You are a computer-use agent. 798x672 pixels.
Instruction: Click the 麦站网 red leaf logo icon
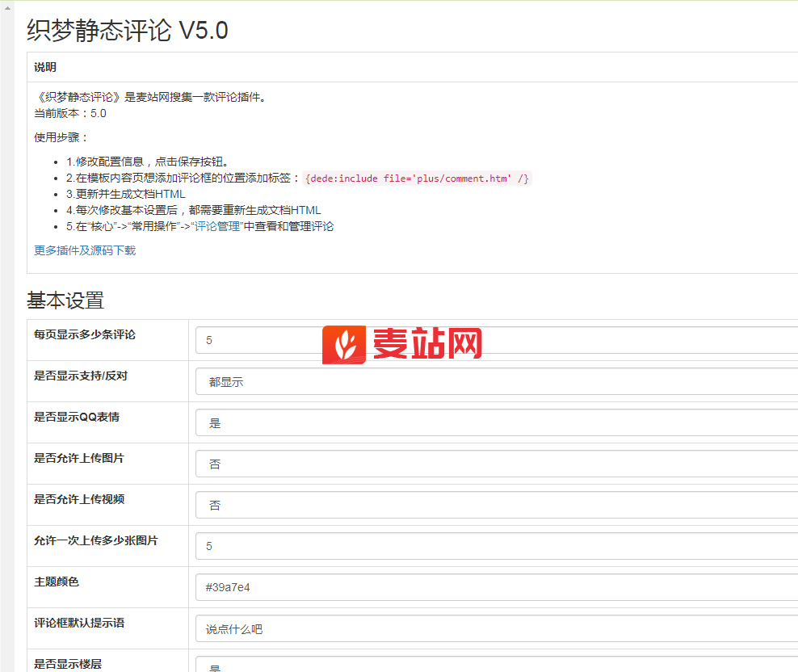point(344,346)
